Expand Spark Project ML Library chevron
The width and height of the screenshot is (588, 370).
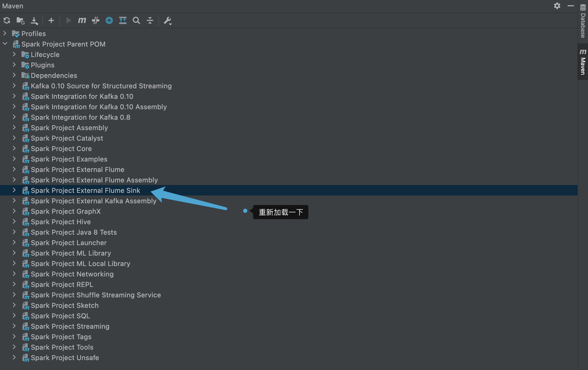point(14,253)
